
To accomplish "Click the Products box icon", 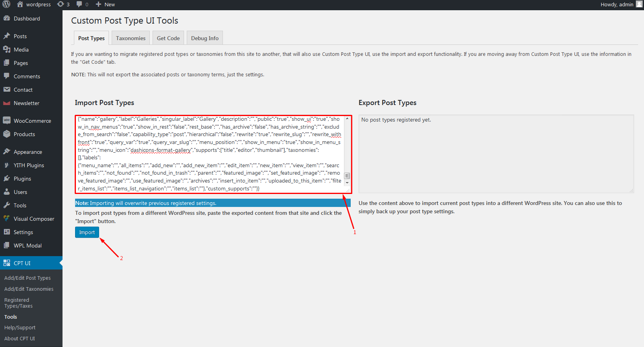I will (7, 134).
